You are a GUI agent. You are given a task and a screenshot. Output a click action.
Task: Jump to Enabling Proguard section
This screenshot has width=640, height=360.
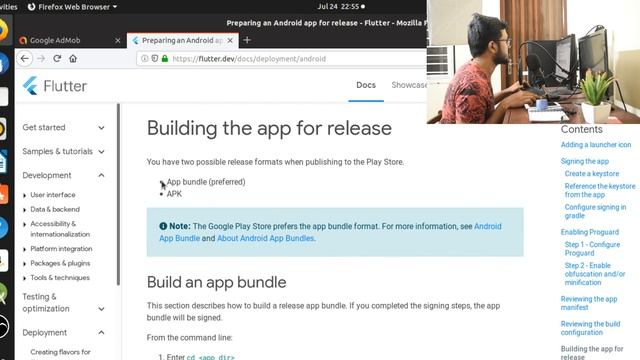pos(590,232)
